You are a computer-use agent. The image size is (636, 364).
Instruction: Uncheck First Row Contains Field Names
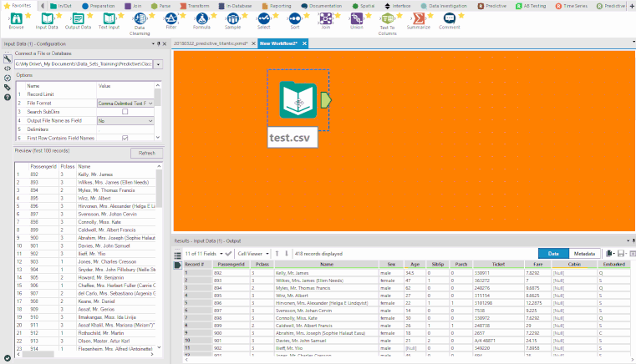click(125, 137)
